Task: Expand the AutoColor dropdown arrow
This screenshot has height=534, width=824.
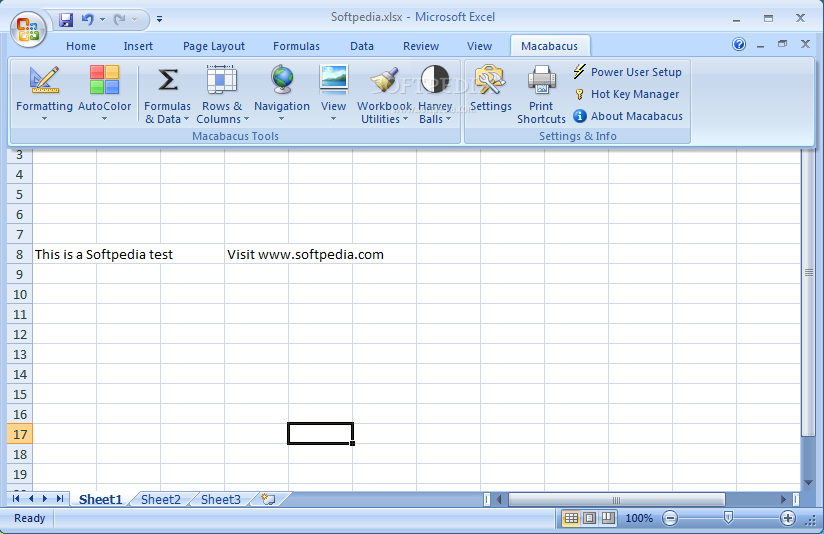Action: click(x=104, y=119)
